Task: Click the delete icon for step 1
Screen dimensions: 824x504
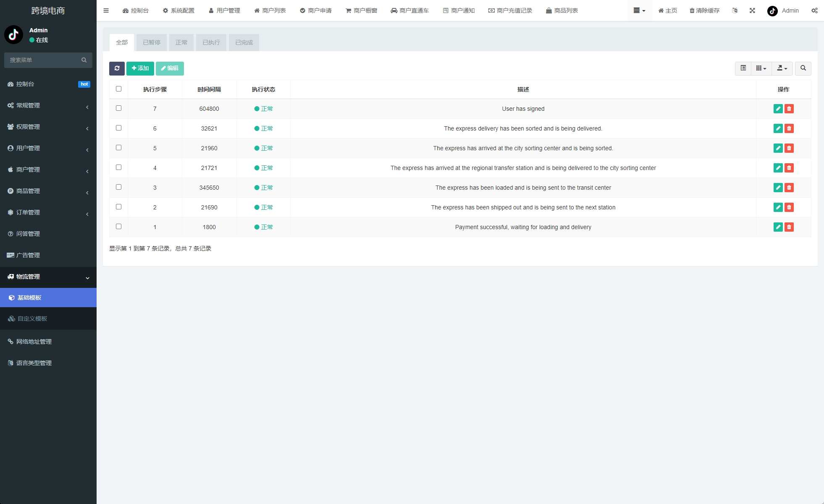Action: coord(789,227)
